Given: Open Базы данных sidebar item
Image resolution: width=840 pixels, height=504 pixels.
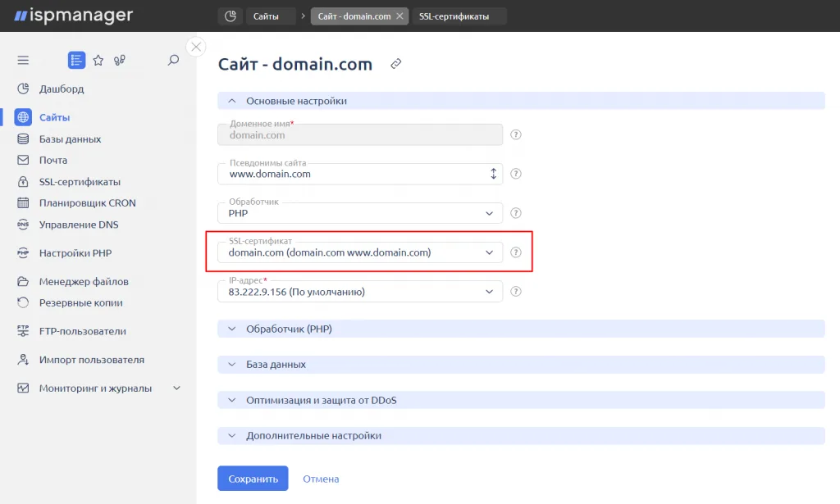Looking at the screenshot, I should (71, 139).
